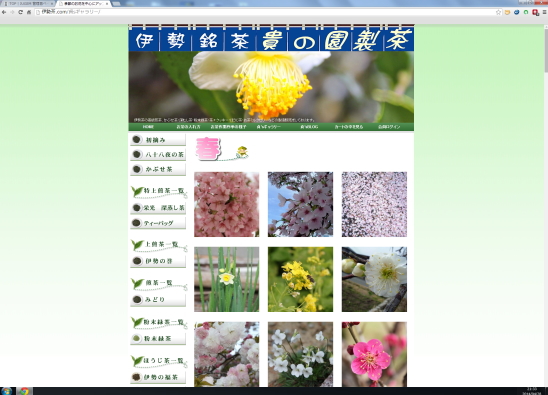Screen dimensions: 548x395
Task: Close the active gallery browser tab
Action: (x=107, y=3)
